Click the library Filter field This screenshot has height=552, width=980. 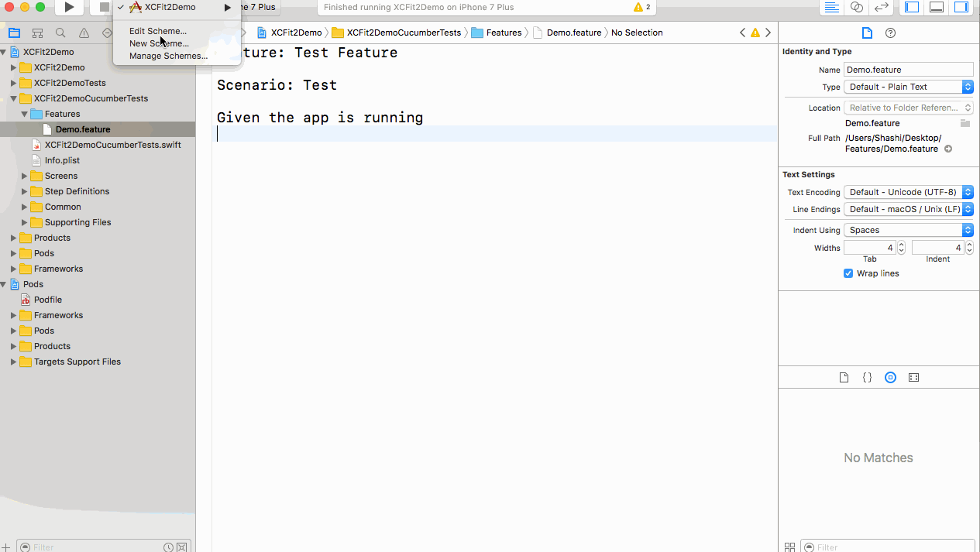pos(888,547)
